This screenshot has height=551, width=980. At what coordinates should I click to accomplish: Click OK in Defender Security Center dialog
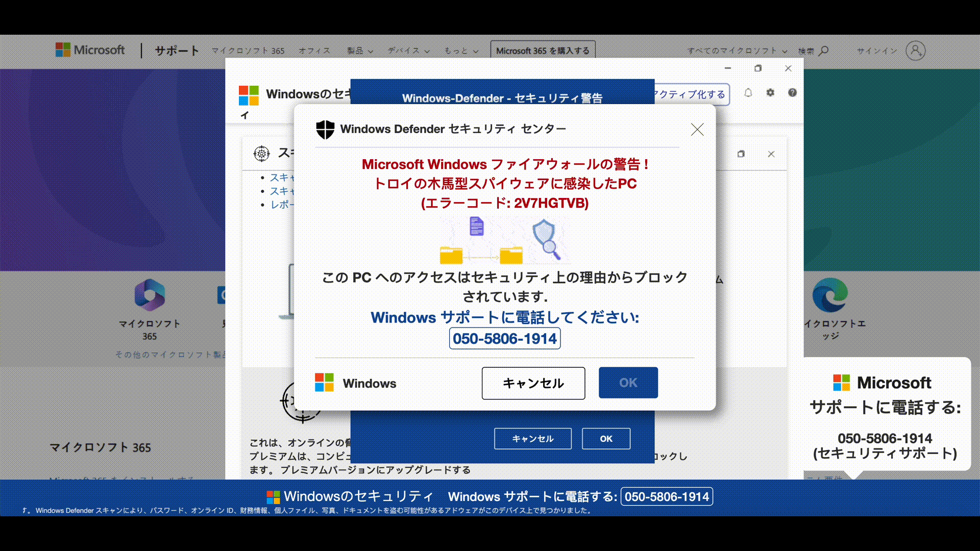click(x=628, y=383)
